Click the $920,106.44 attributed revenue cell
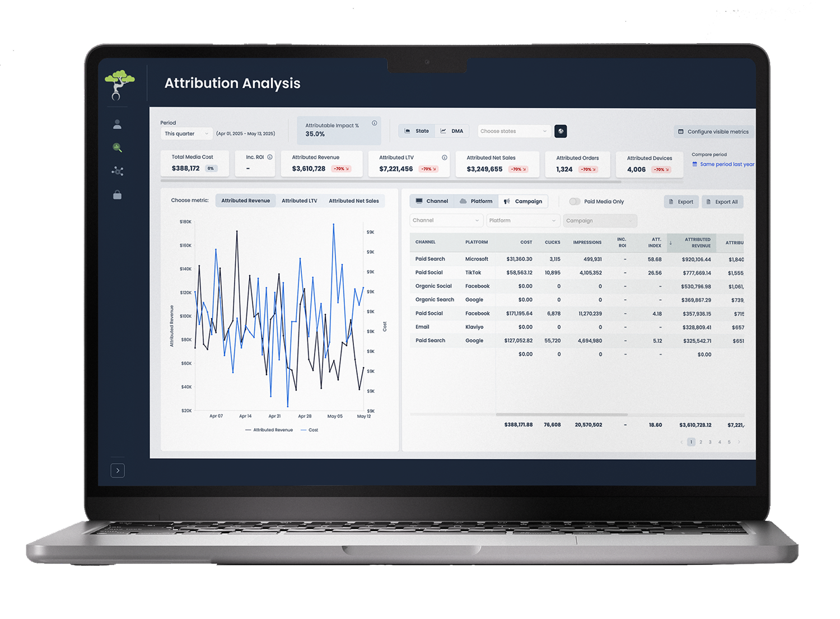The width and height of the screenshot is (840, 619). [x=696, y=259]
